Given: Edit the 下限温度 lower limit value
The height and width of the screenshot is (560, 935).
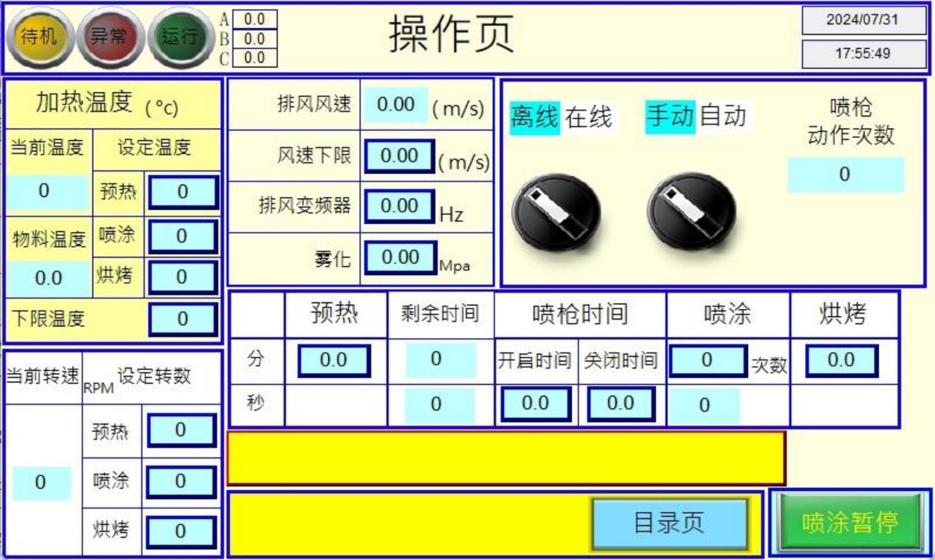Looking at the screenshot, I should pyautogui.click(x=183, y=319).
